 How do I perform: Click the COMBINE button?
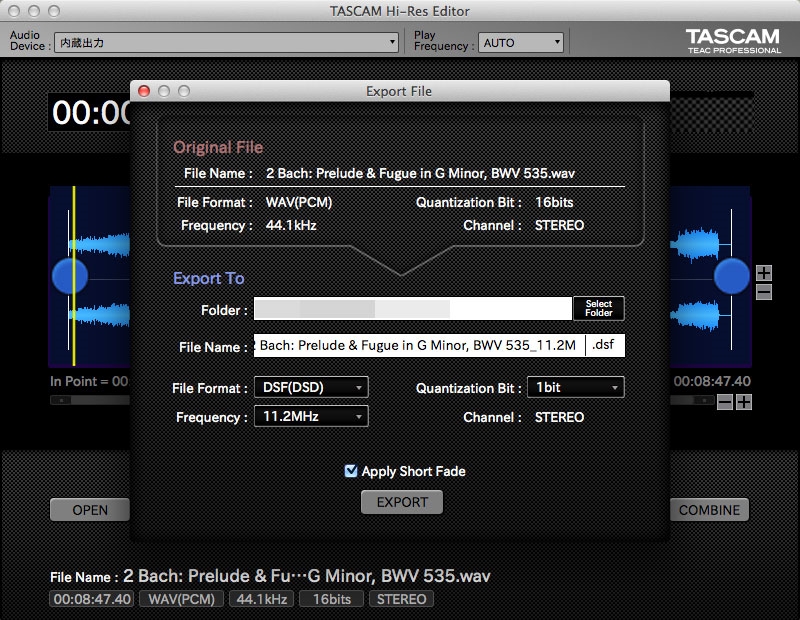pyautogui.click(x=710, y=509)
